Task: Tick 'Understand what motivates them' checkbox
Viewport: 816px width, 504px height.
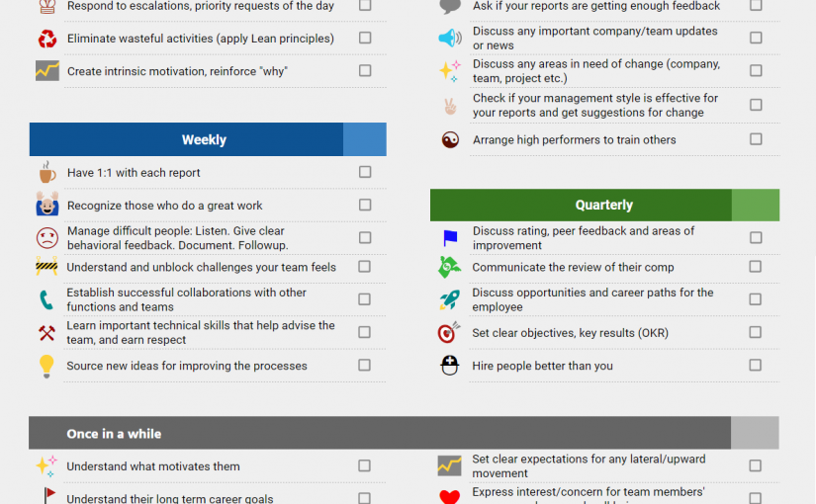Action: [365, 465]
